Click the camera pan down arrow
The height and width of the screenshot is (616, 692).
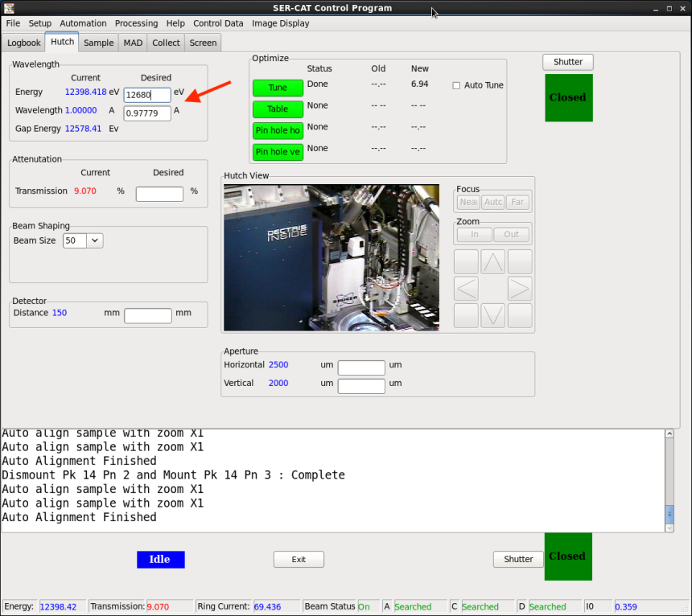(x=493, y=315)
